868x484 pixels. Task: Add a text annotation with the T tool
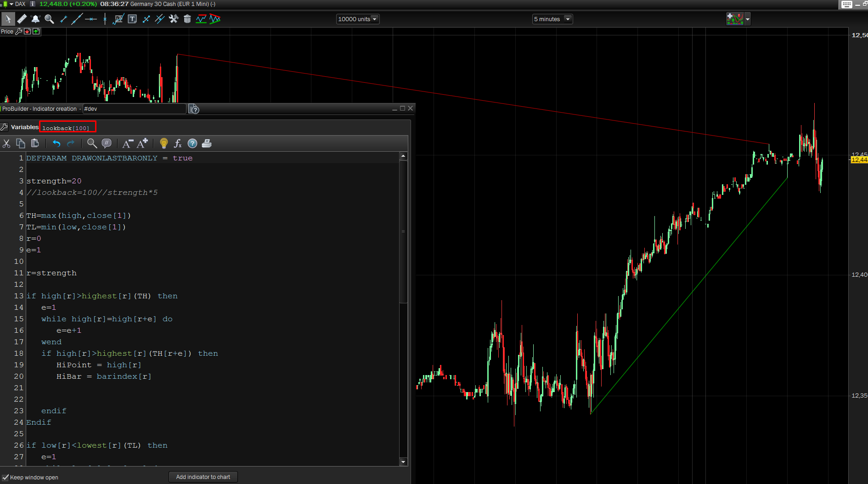132,19
